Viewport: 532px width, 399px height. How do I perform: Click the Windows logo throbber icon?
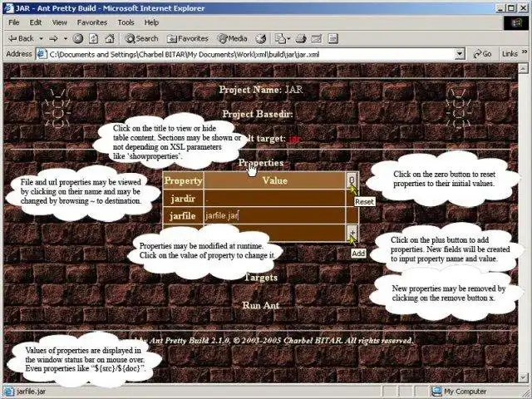516,23
